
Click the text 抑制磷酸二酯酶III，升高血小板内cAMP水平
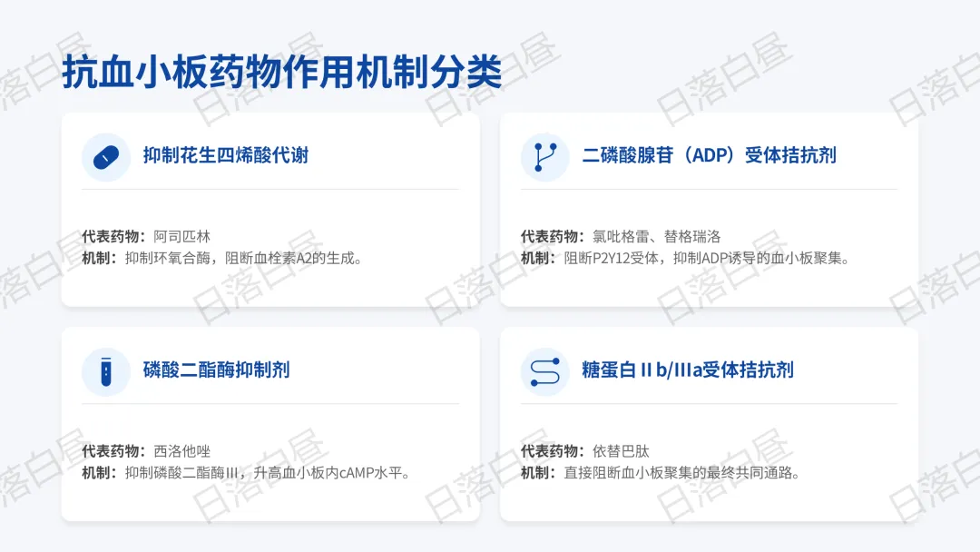(267, 473)
